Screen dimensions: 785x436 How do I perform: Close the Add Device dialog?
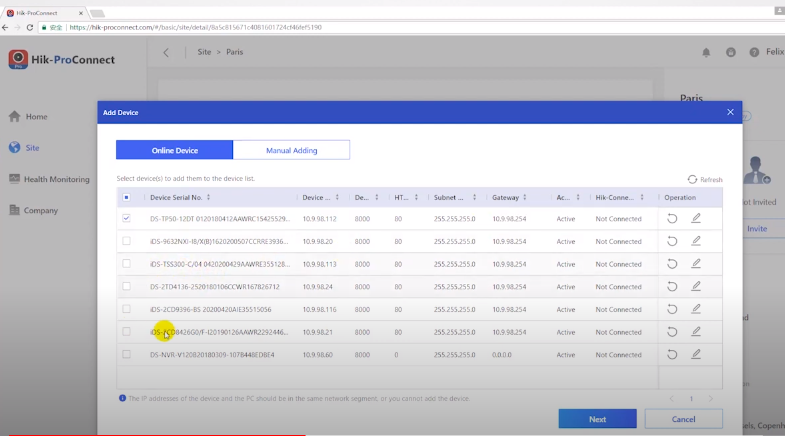730,112
